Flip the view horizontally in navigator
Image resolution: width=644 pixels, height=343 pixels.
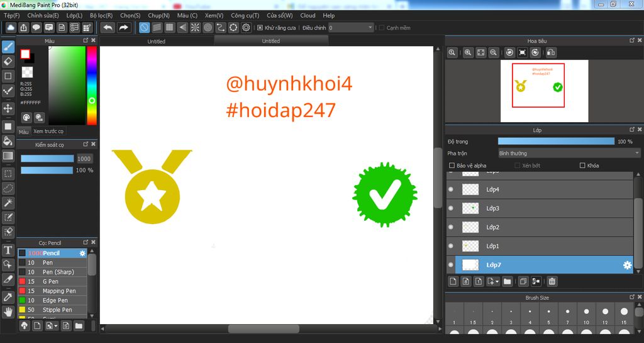tap(551, 53)
